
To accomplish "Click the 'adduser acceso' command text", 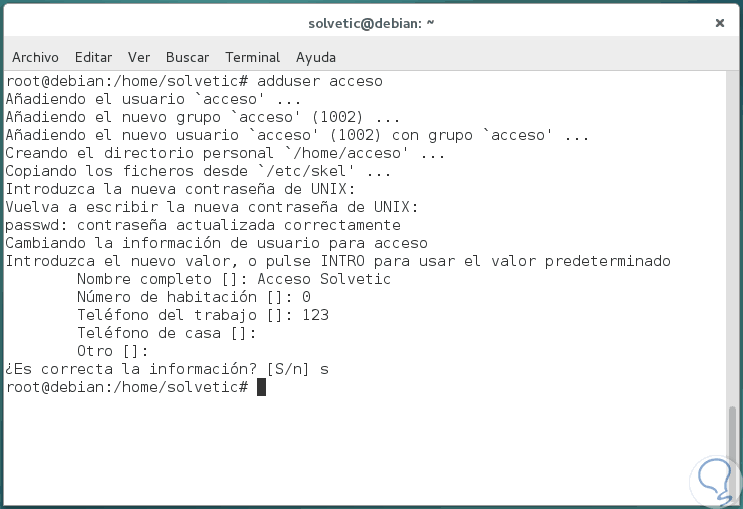I will pos(320,80).
